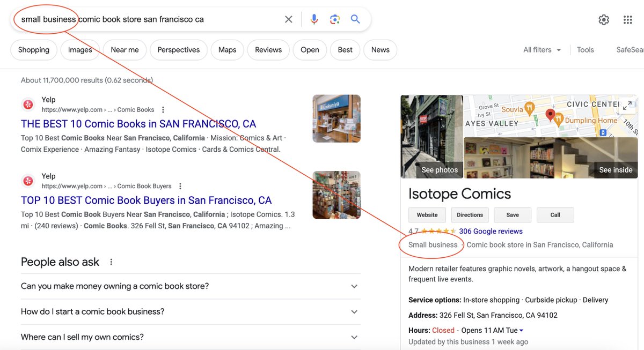This screenshot has width=644, height=350.
Task: Expand the hours dropdown arrow next to Opens 11 AM Tue
Action: pyautogui.click(x=521, y=331)
